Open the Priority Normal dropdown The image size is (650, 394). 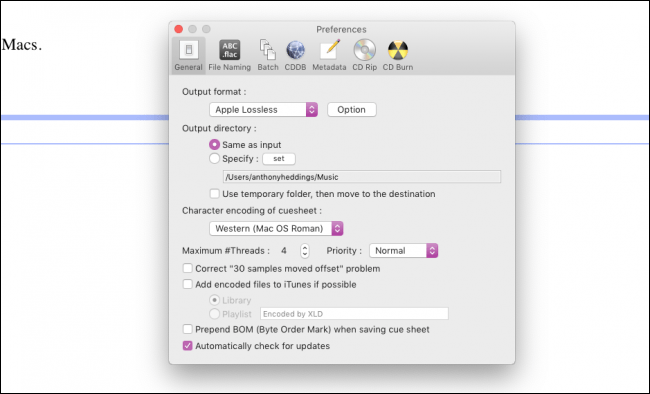tap(403, 251)
